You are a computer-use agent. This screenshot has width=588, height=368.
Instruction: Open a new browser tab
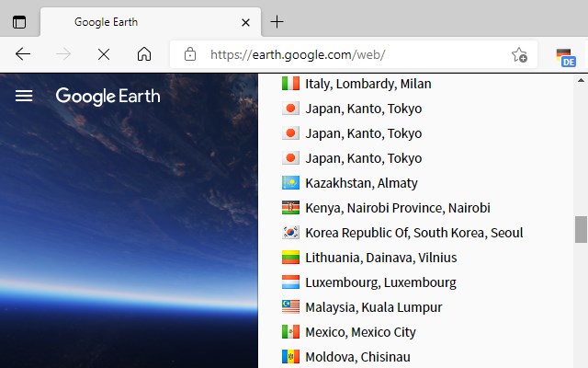[277, 22]
